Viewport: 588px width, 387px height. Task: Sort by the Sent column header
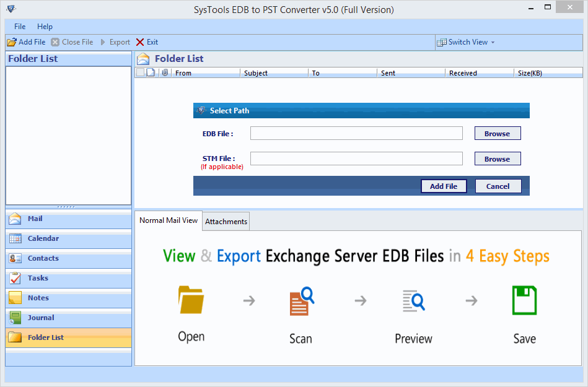click(411, 73)
